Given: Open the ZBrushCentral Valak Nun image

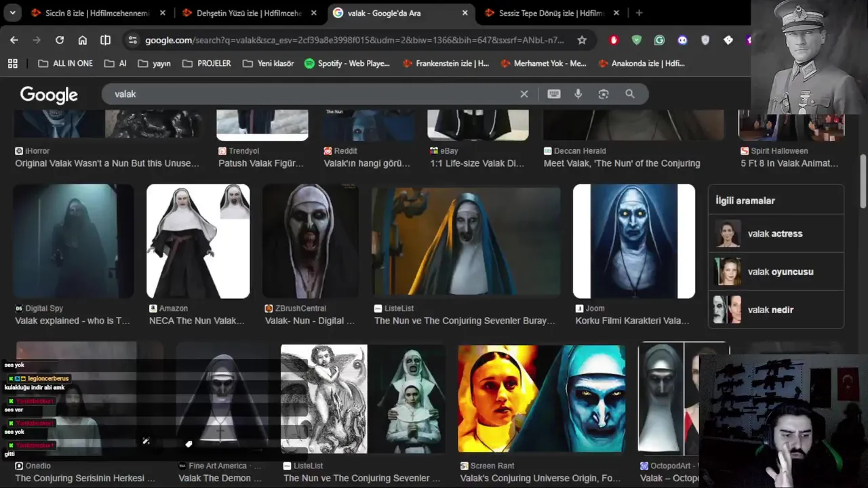Looking at the screenshot, I should pos(311,241).
